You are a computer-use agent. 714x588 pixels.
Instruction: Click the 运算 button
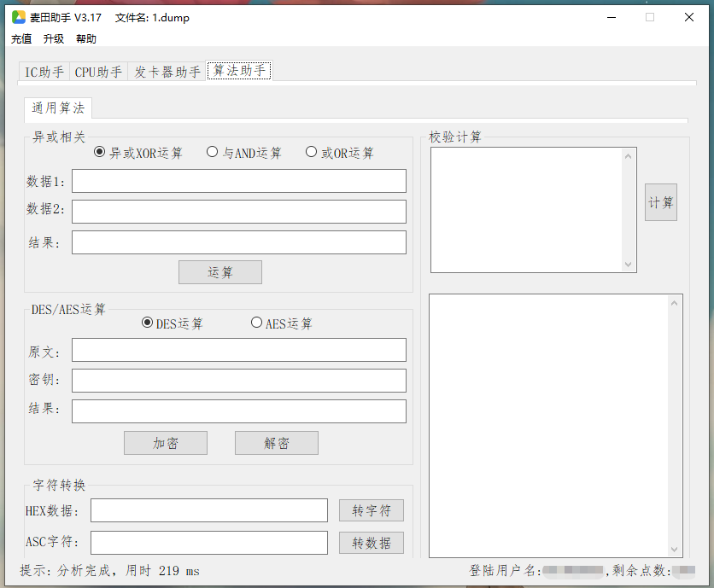[x=219, y=271]
